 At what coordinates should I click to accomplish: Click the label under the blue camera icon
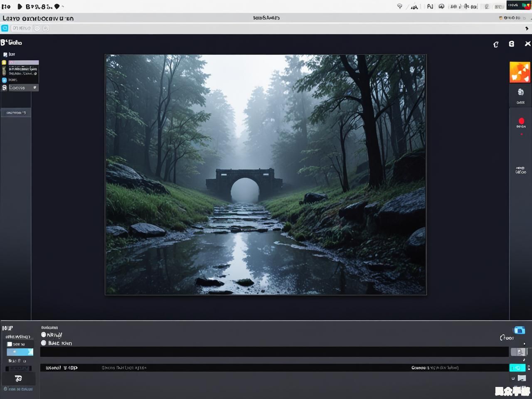point(507,338)
